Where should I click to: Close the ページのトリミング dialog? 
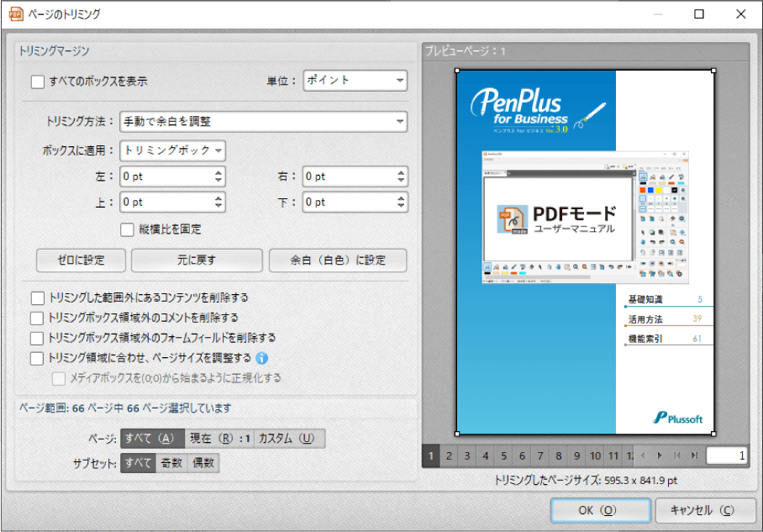(x=740, y=14)
